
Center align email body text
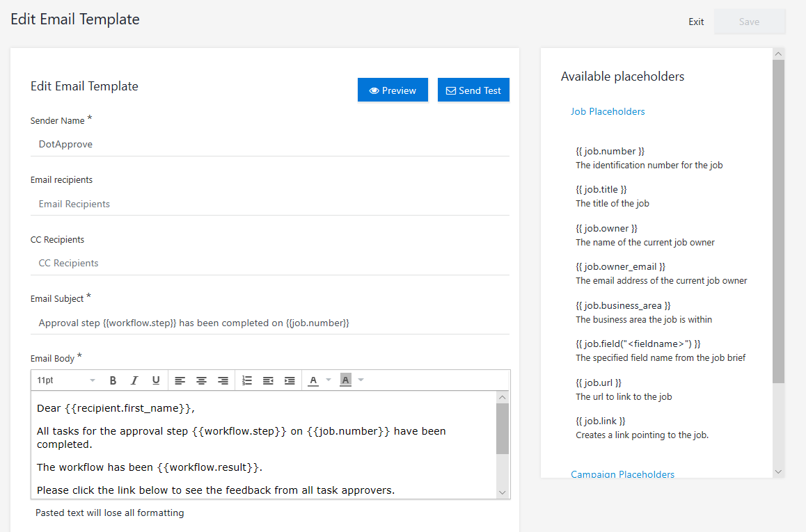point(202,380)
